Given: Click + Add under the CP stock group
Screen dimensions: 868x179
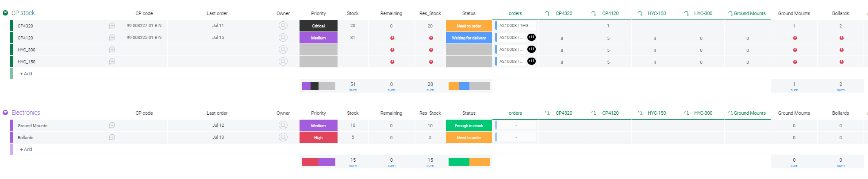Looking at the screenshot, I should pos(26,74).
